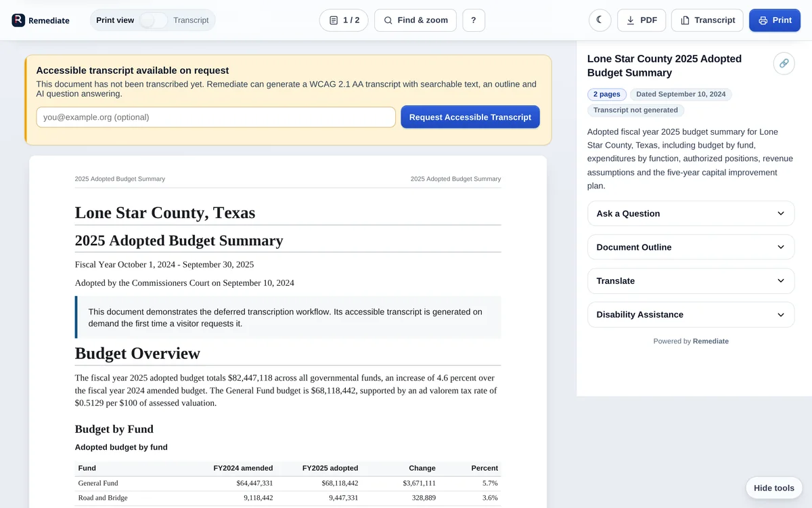Image resolution: width=812 pixels, height=508 pixels.
Task: Click the 'Dated September 10, 2024' badge
Action: coord(681,94)
